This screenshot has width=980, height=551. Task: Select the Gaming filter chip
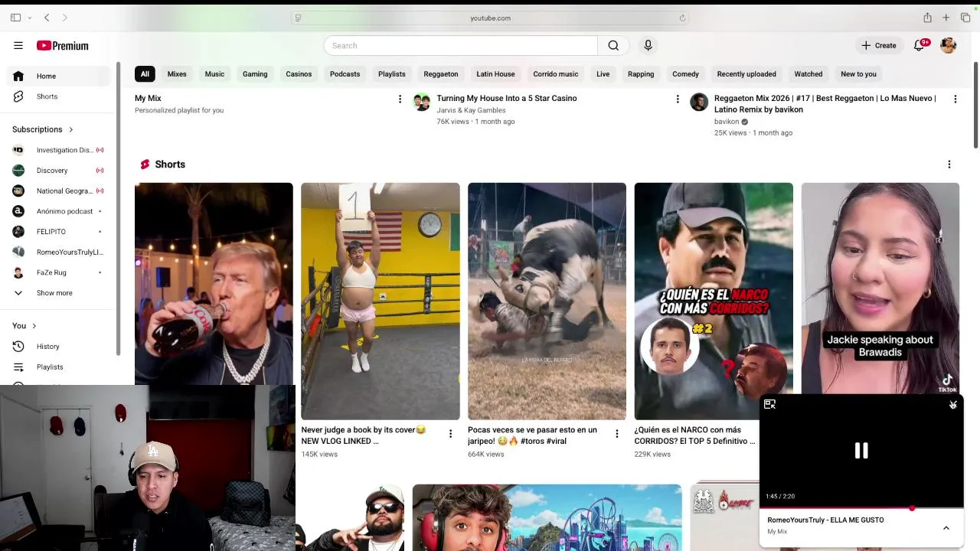pyautogui.click(x=255, y=74)
